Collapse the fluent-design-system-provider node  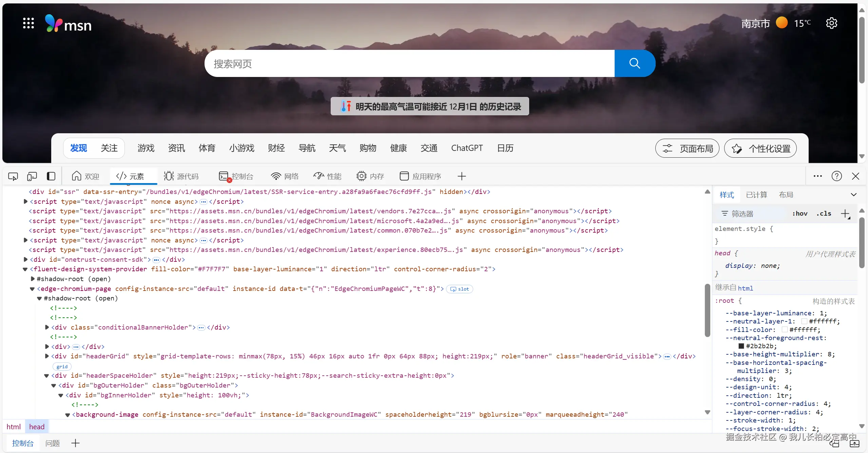tap(25, 269)
